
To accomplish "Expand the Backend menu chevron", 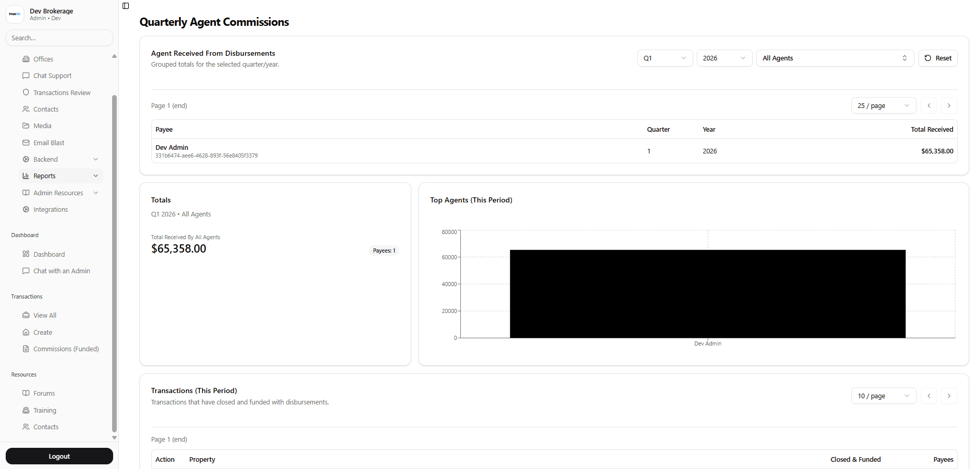I will [96, 159].
